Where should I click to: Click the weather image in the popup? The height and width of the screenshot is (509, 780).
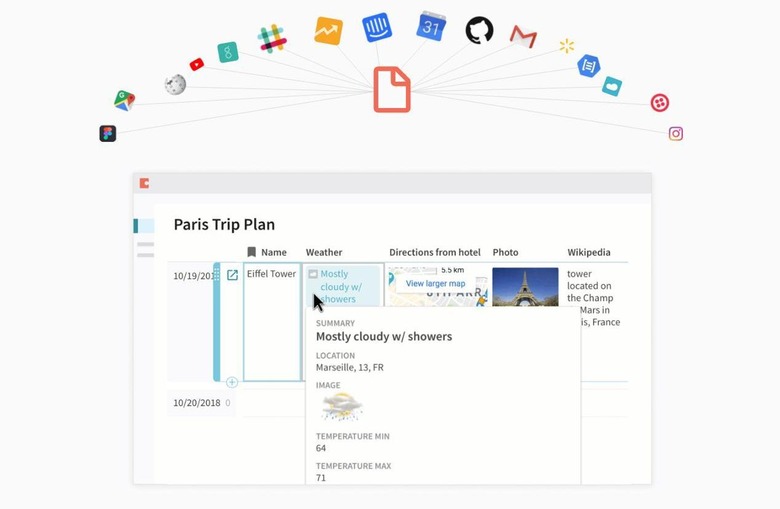(342, 407)
